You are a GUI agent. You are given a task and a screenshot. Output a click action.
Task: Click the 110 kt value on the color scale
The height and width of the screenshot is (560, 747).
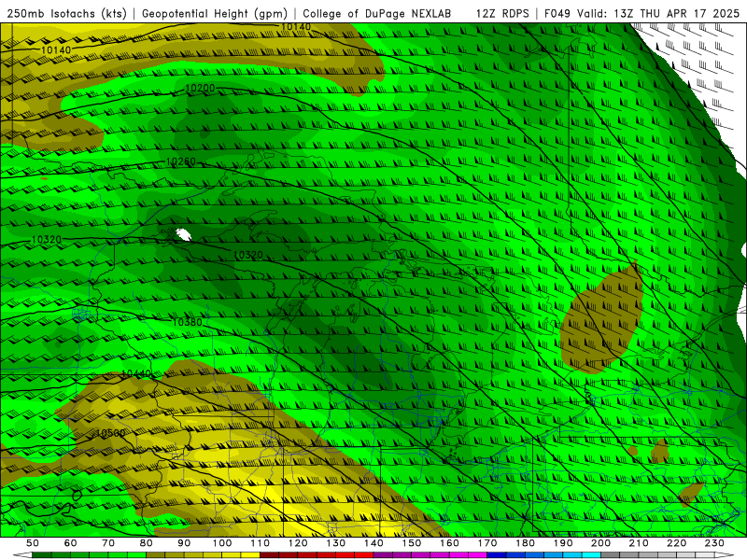tap(261, 543)
